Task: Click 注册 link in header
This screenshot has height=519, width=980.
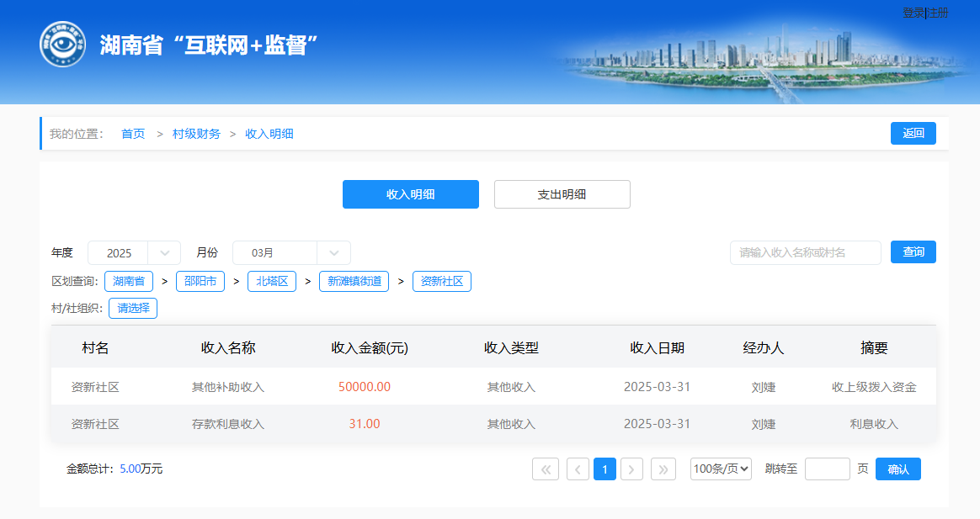Action: tap(938, 13)
